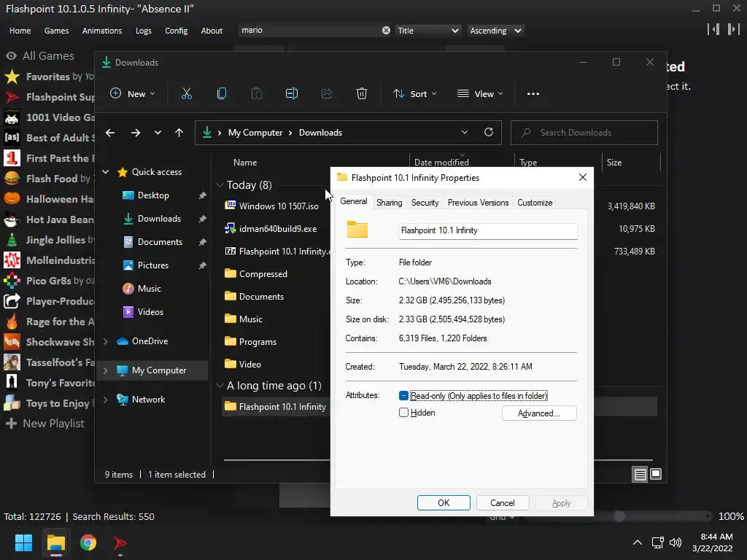Open the Animations menu in Flashpoint
The width and height of the screenshot is (747, 560).
(x=102, y=31)
